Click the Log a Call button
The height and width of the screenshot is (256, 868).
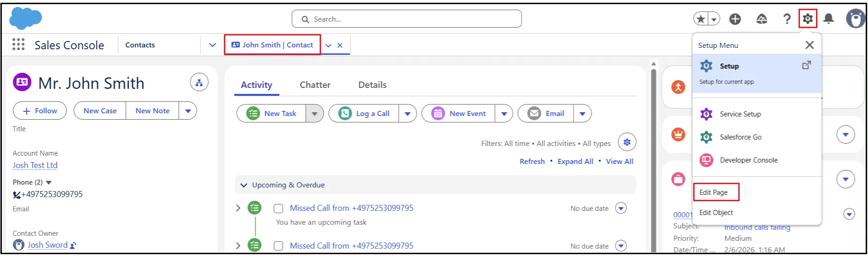(364, 113)
